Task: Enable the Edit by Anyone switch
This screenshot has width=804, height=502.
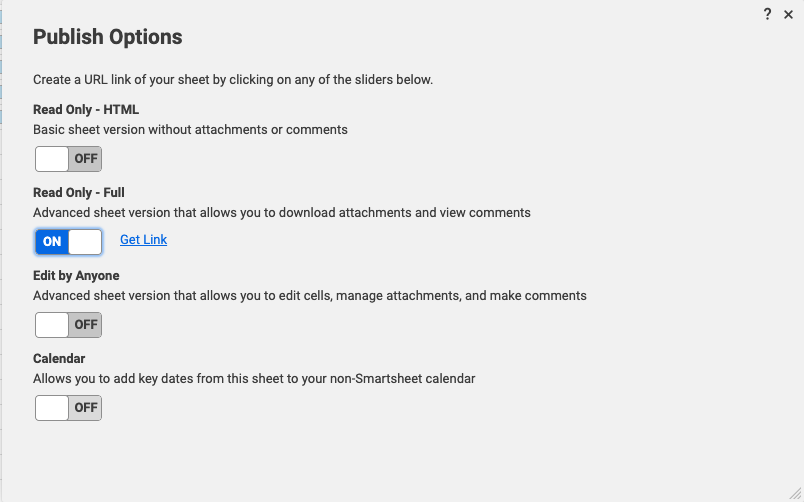Action: (68, 325)
